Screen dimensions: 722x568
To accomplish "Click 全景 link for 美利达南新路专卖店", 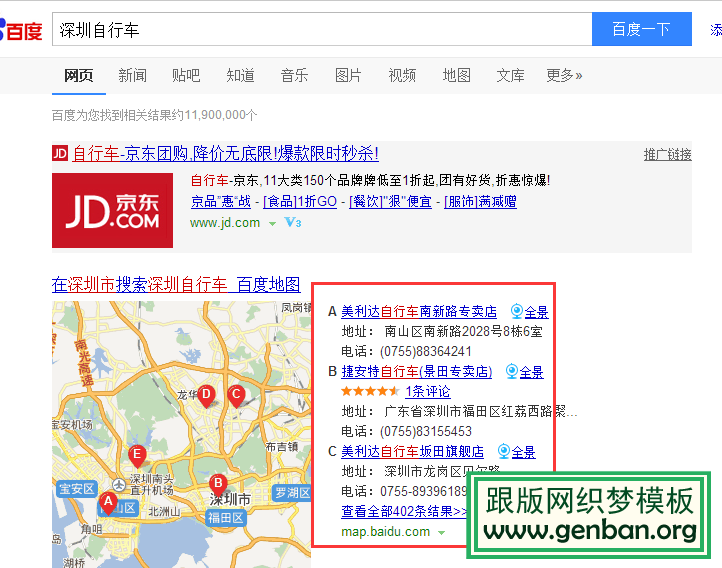I will (536, 312).
